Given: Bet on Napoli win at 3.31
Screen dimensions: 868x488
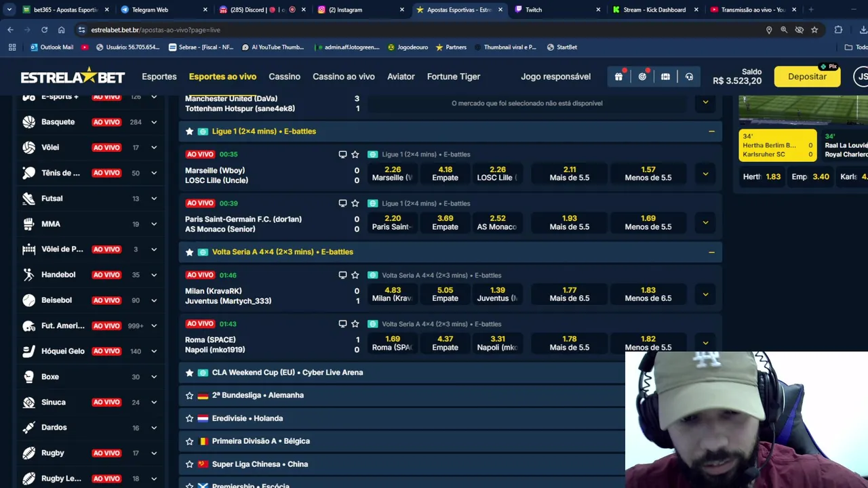Looking at the screenshot, I should click(497, 343).
